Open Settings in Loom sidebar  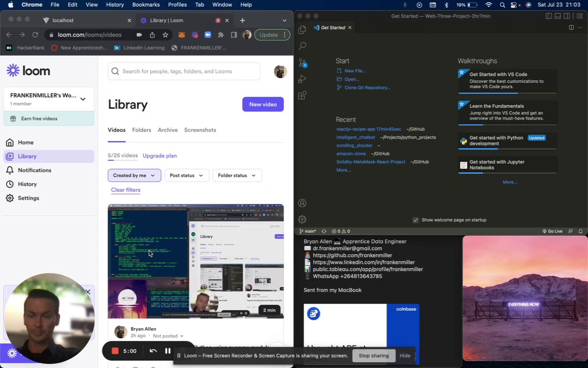tap(49, 198)
